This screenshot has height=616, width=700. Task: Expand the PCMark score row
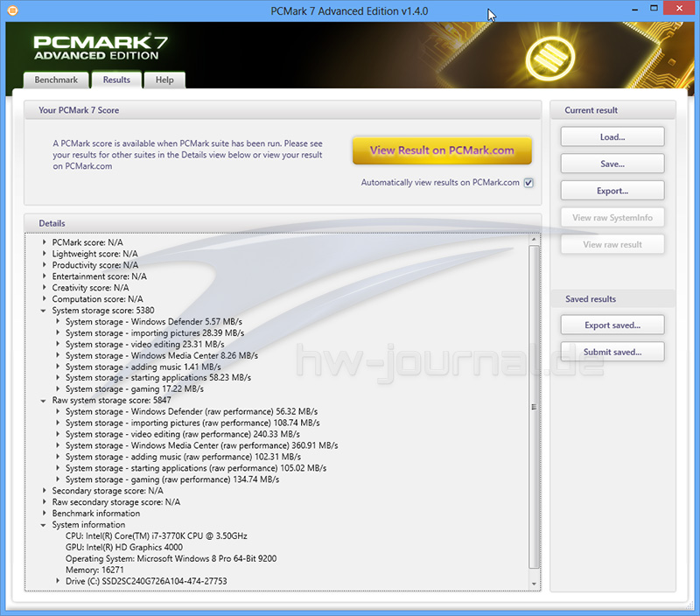point(45,241)
